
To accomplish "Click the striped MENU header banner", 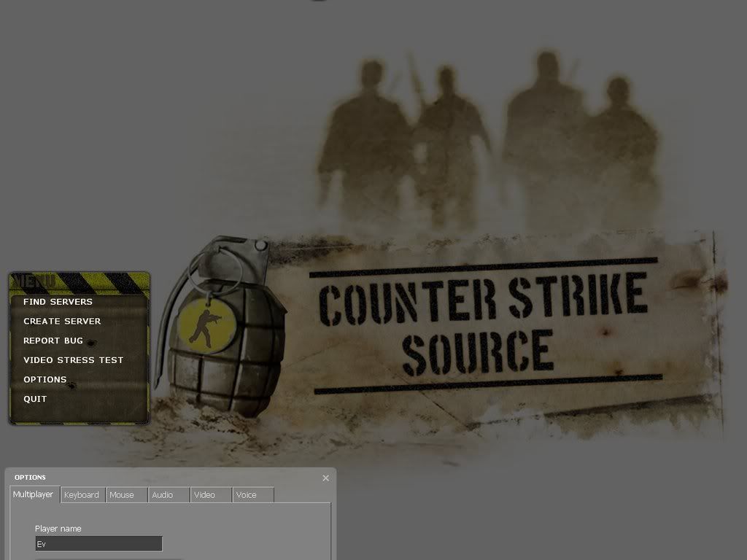I will (x=79, y=281).
